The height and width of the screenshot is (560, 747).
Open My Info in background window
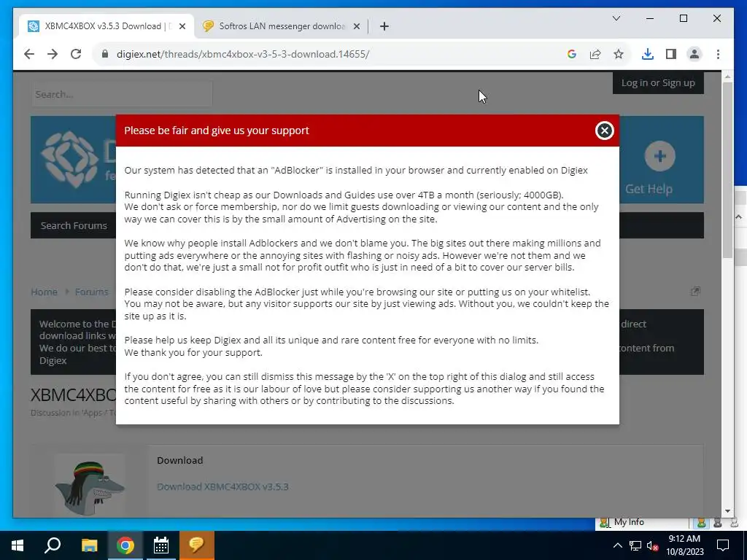[x=628, y=522]
